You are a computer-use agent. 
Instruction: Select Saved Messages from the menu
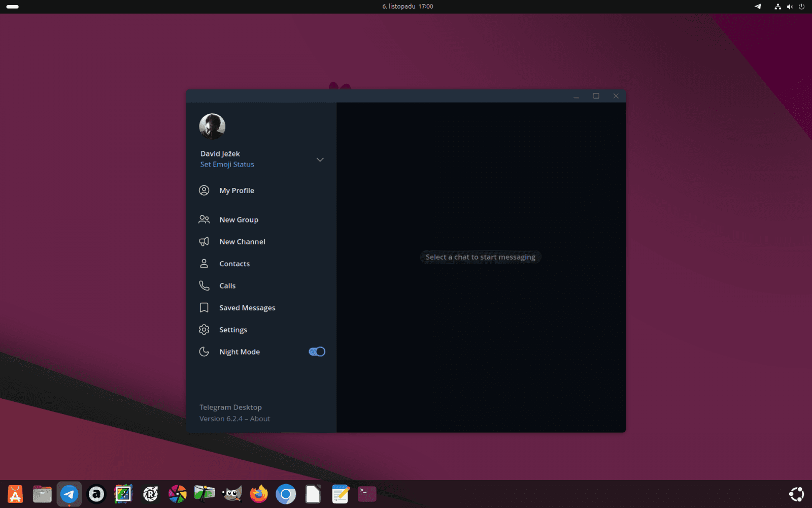(247, 308)
